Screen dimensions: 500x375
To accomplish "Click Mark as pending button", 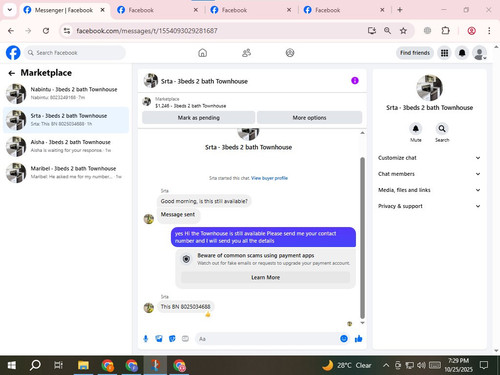I will [199, 118].
